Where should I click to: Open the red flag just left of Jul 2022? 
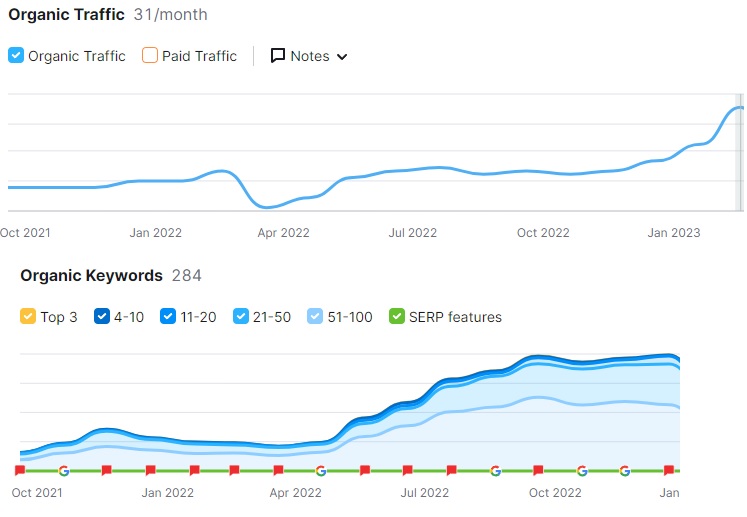coord(408,470)
